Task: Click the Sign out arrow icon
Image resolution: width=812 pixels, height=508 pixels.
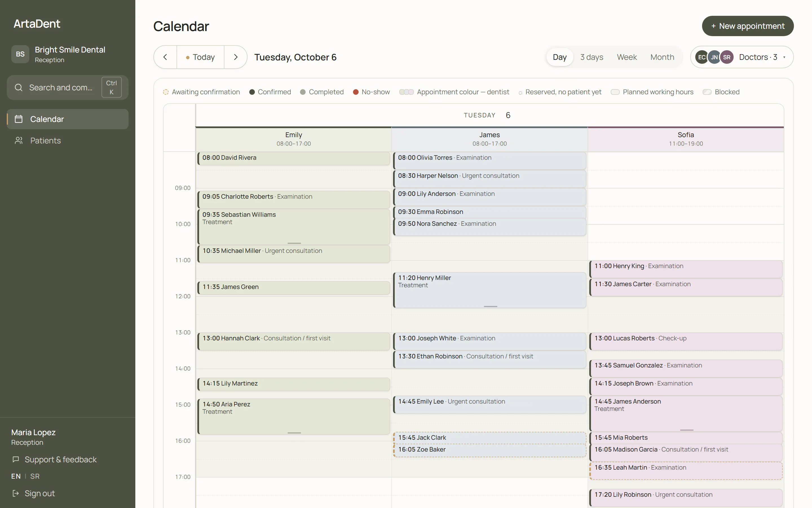Action: [16, 493]
